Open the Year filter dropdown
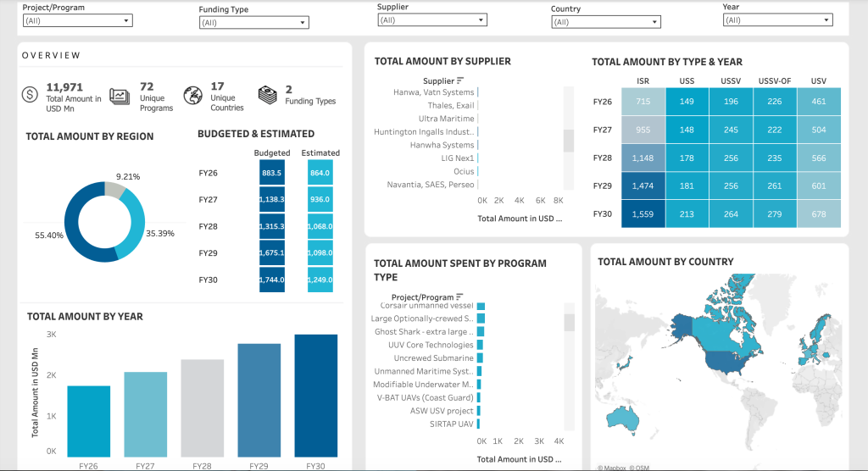Viewport: 868px width, 471px height. tap(777, 20)
